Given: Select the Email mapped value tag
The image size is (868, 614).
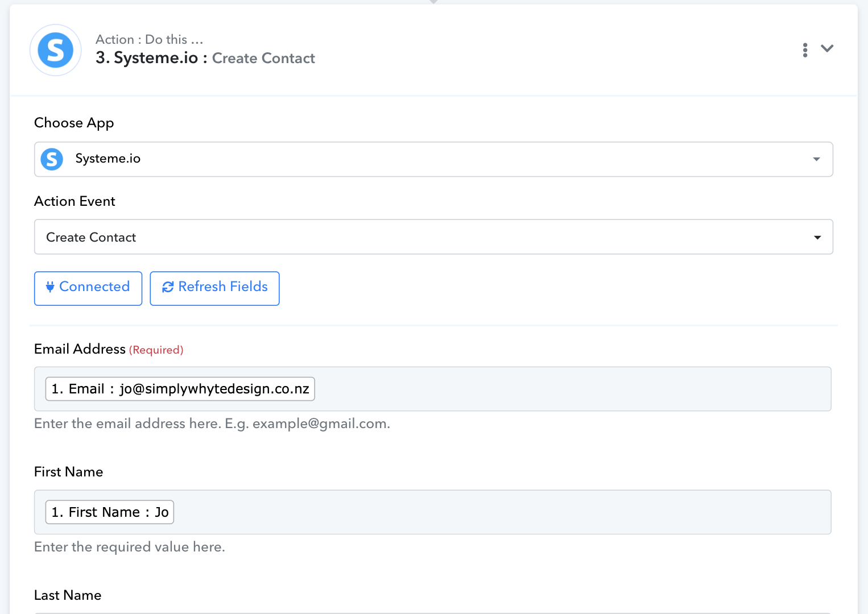Looking at the screenshot, I should [x=180, y=389].
